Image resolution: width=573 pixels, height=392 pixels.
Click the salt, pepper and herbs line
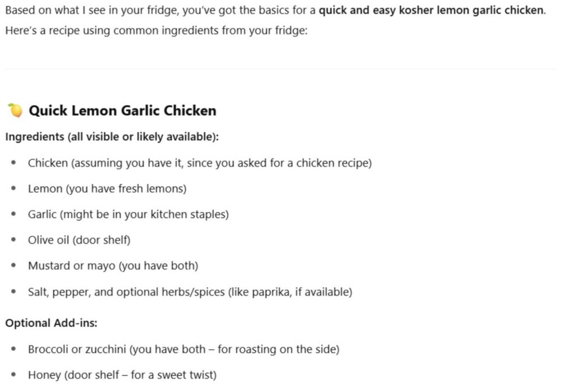[x=190, y=292]
